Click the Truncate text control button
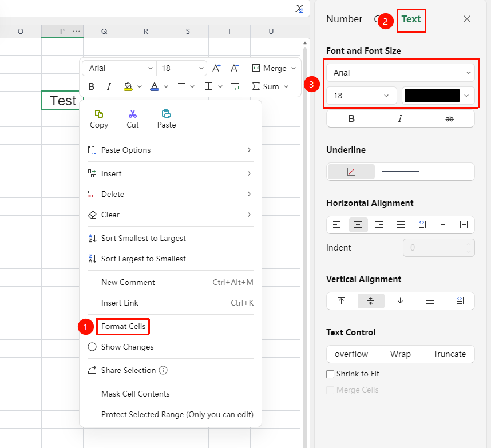This screenshot has width=491, height=448. [449, 354]
